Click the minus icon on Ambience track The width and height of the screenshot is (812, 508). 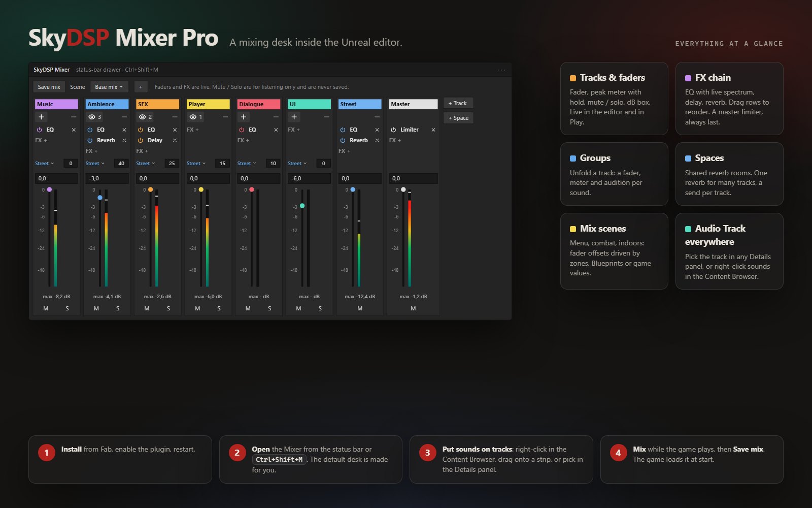point(124,117)
